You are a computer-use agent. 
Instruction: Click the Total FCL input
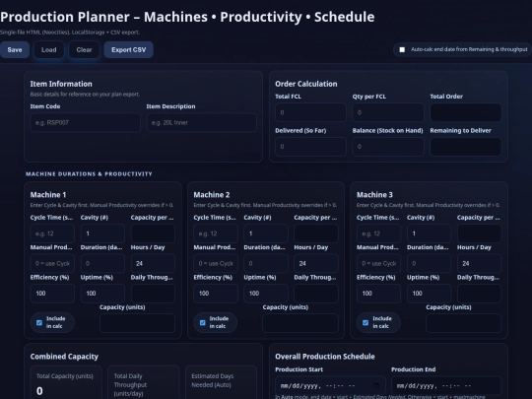pyautogui.click(x=310, y=112)
